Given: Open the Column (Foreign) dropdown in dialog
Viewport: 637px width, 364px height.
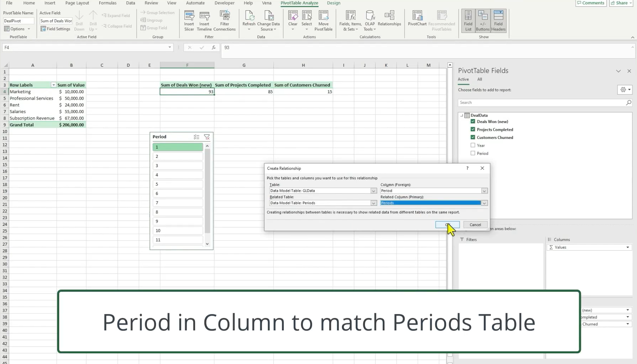Looking at the screenshot, I should click(x=484, y=191).
